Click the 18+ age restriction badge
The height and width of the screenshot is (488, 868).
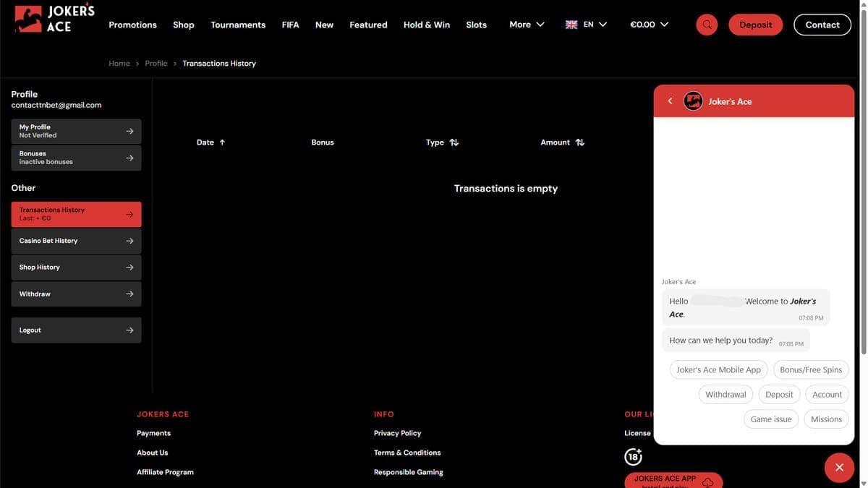[633, 457]
